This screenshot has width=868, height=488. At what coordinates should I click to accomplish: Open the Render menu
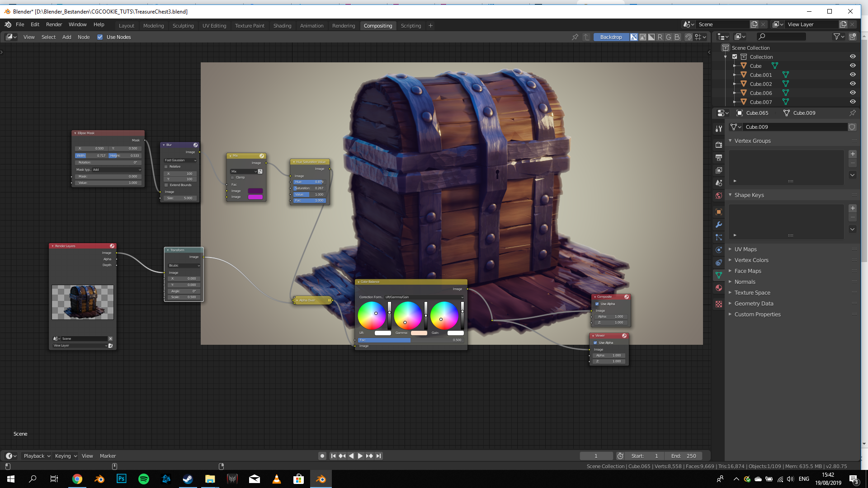click(x=54, y=24)
